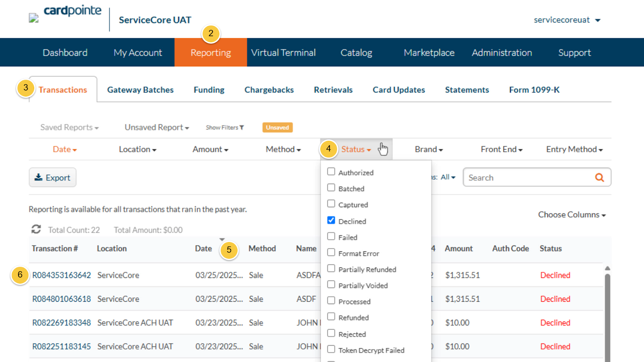The image size is (644, 362).
Task: Check the Partially Refunded checkbox
Action: click(331, 269)
